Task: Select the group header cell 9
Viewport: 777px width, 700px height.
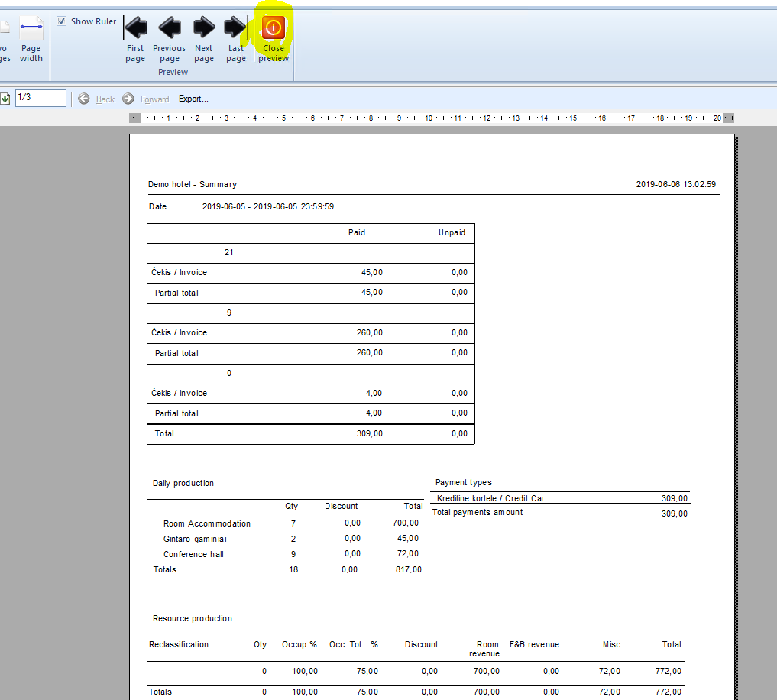Action: coord(228,313)
